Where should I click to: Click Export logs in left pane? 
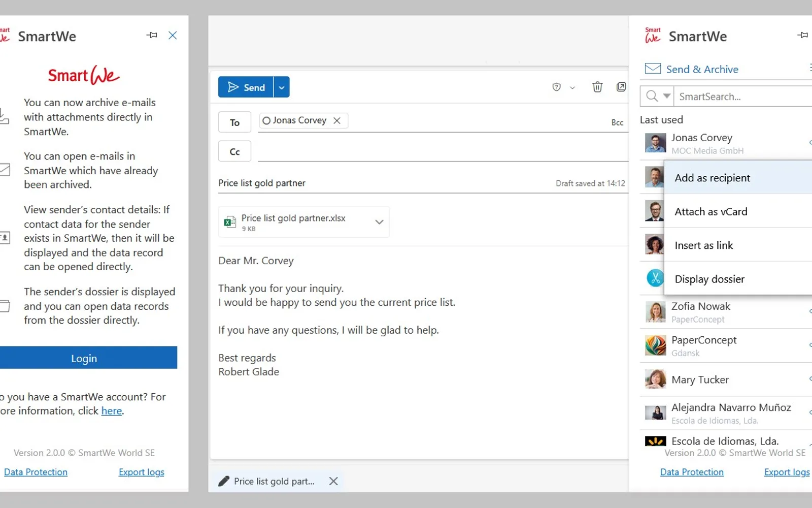pyautogui.click(x=142, y=472)
